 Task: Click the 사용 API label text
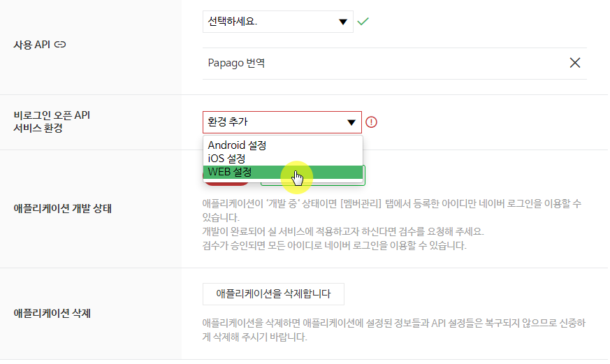pos(31,45)
